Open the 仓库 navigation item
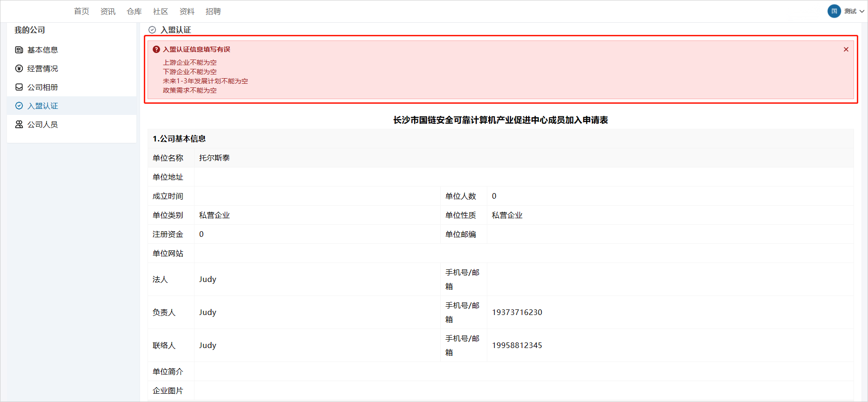Image resolution: width=868 pixels, height=402 pixels. (x=134, y=11)
